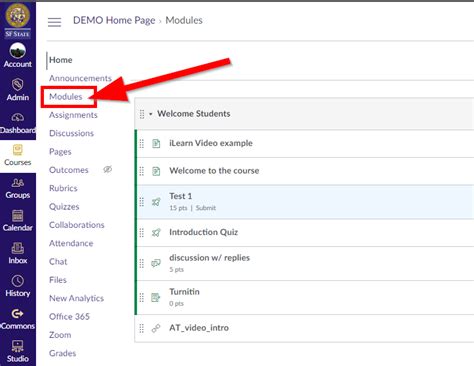Open the Groups icon

[18, 183]
